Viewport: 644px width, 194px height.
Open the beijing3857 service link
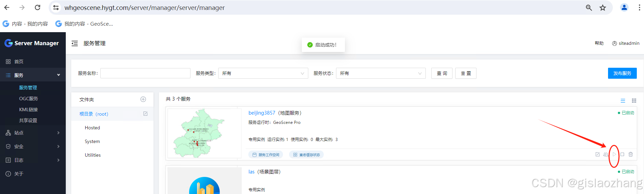tap(262, 113)
